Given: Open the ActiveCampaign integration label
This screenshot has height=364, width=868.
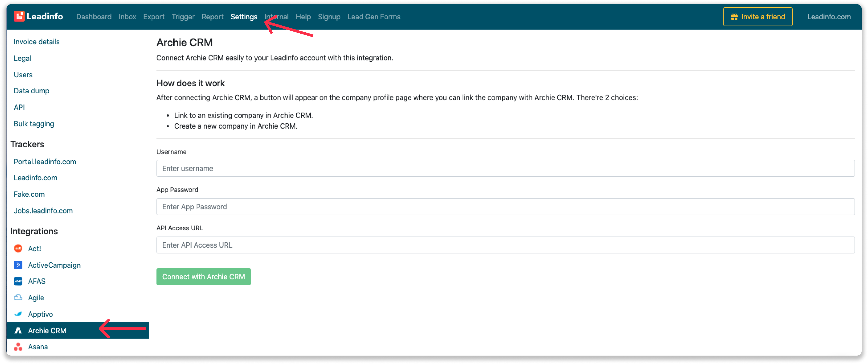Looking at the screenshot, I should tap(54, 265).
